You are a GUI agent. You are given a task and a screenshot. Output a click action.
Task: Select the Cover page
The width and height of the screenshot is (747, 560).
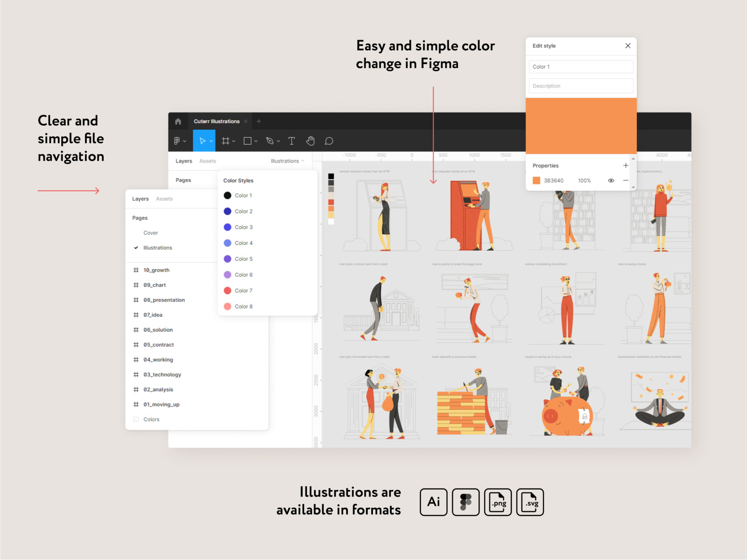pos(150,233)
